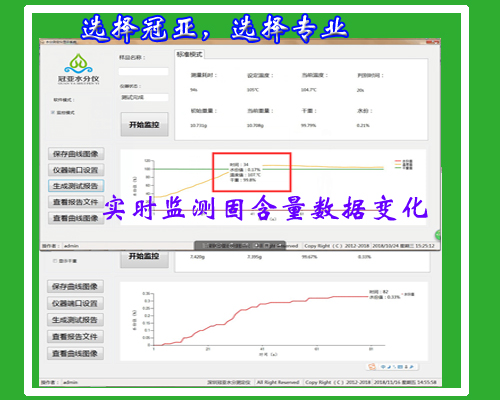Click 查看曲线图像 button in upper window
Screen dimensions: 500x400
(x=76, y=218)
